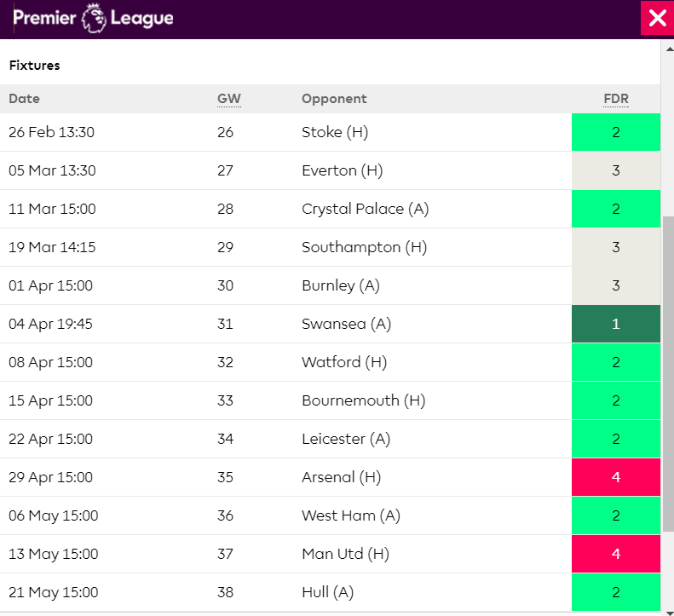
Task: Click the Crystal Palace (A) opponent
Action: [365, 209]
